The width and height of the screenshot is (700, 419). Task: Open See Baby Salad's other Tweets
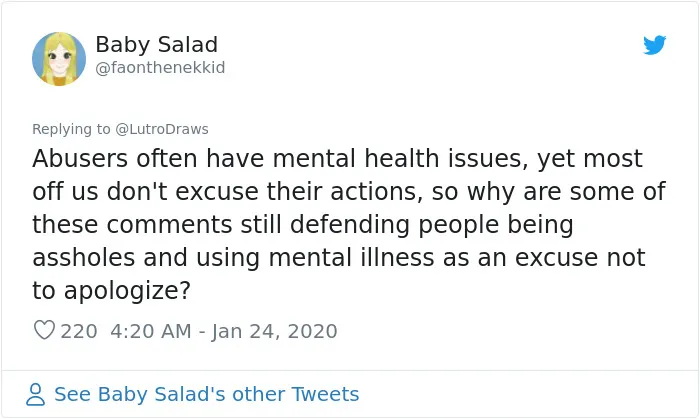tap(206, 394)
